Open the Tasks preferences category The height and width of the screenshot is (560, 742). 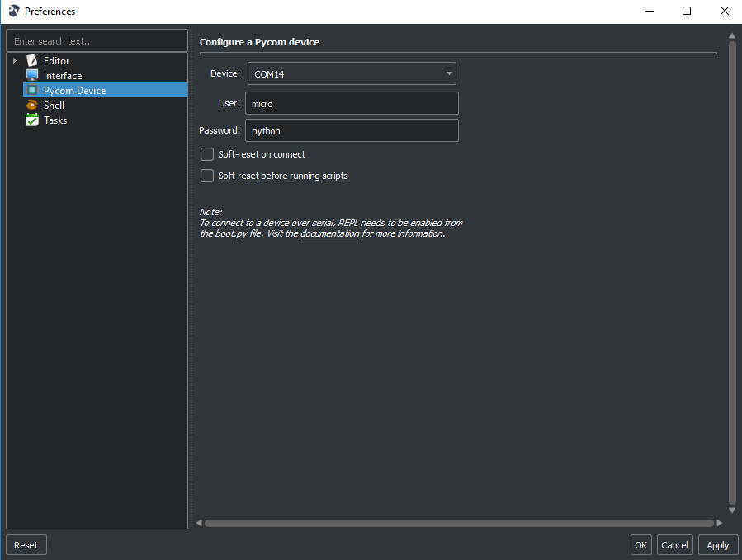pos(55,120)
